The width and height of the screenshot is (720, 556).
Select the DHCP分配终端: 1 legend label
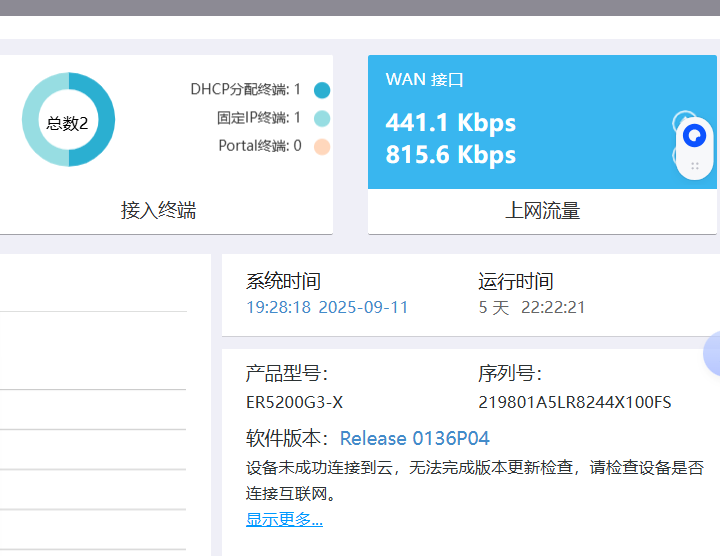[245, 89]
